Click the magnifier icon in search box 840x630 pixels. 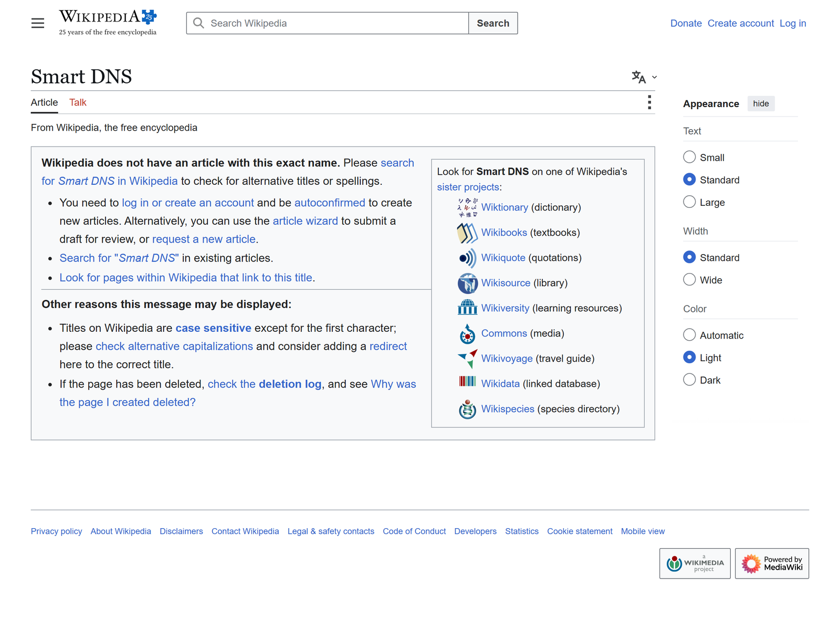coord(198,23)
